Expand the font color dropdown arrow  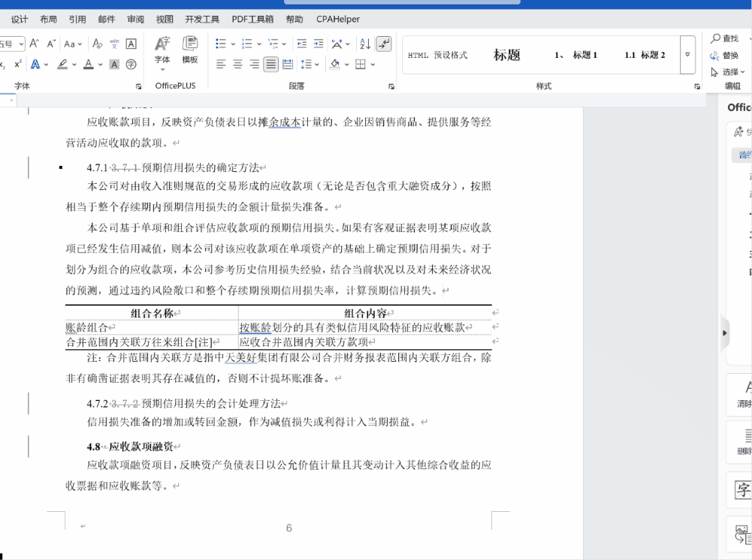(100, 65)
